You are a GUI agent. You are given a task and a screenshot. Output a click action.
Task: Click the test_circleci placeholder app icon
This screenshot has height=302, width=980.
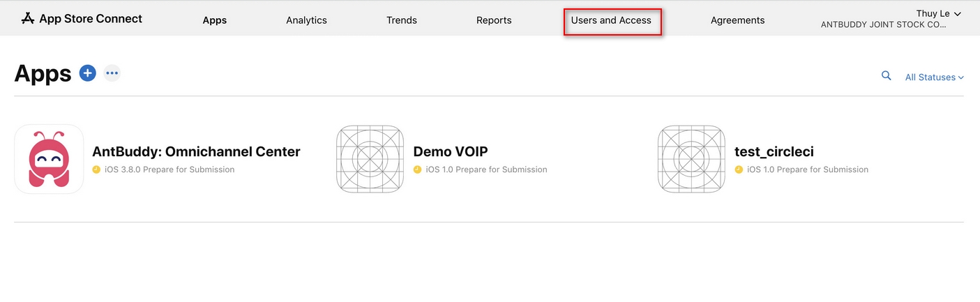click(x=691, y=159)
